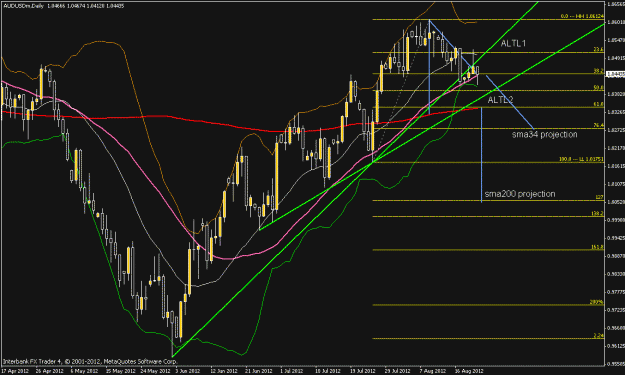
Task: Click the 17 Apr 2012 date label
Action: (x=15, y=371)
